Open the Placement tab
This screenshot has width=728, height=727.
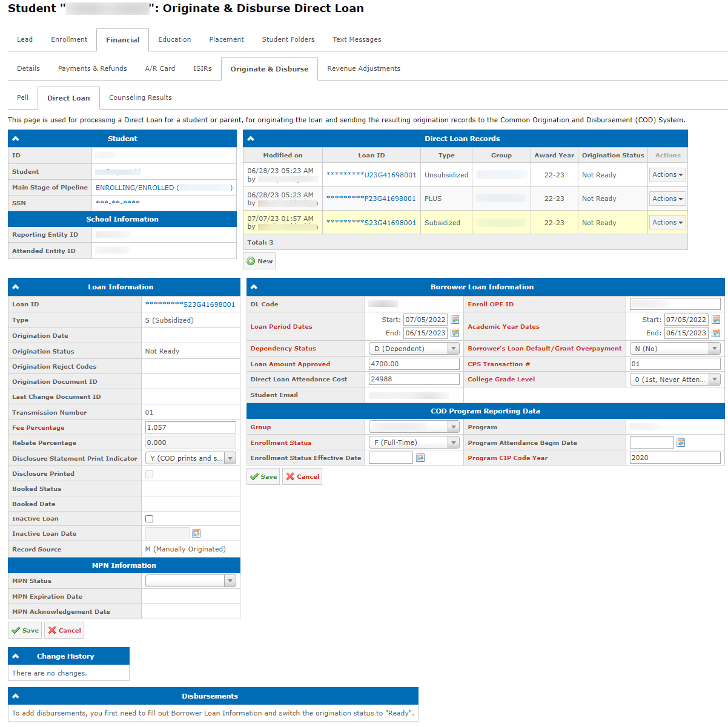(227, 39)
